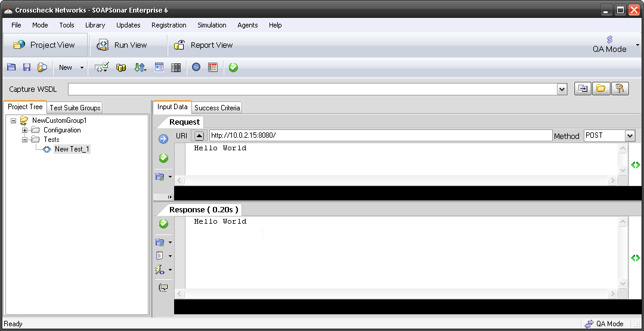Open the Simulation menu
644x331 pixels.
212,25
